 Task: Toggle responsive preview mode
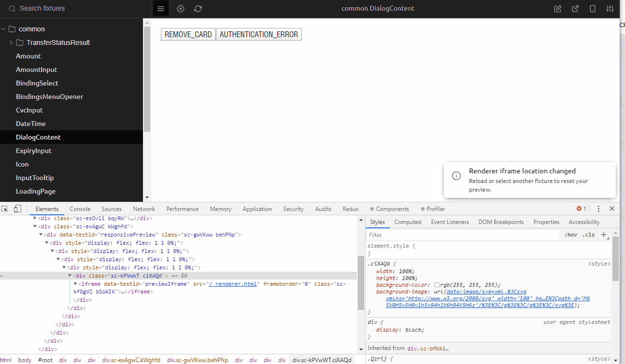pyautogui.click(x=593, y=9)
